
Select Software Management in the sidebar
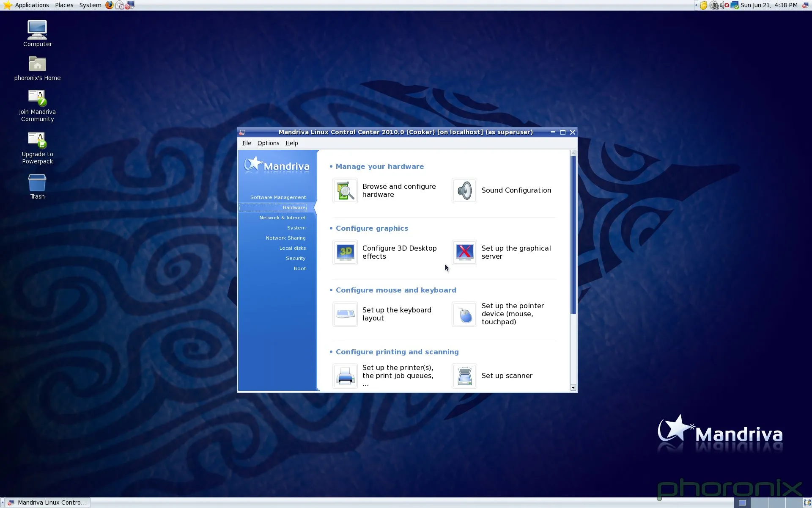[278, 197]
